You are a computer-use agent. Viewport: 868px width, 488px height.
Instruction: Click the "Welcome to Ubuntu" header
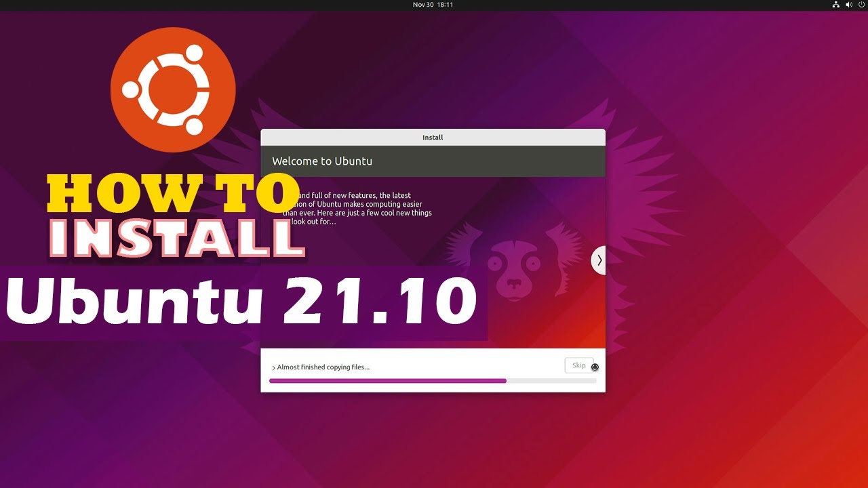pyautogui.click(x=433, y=161)
